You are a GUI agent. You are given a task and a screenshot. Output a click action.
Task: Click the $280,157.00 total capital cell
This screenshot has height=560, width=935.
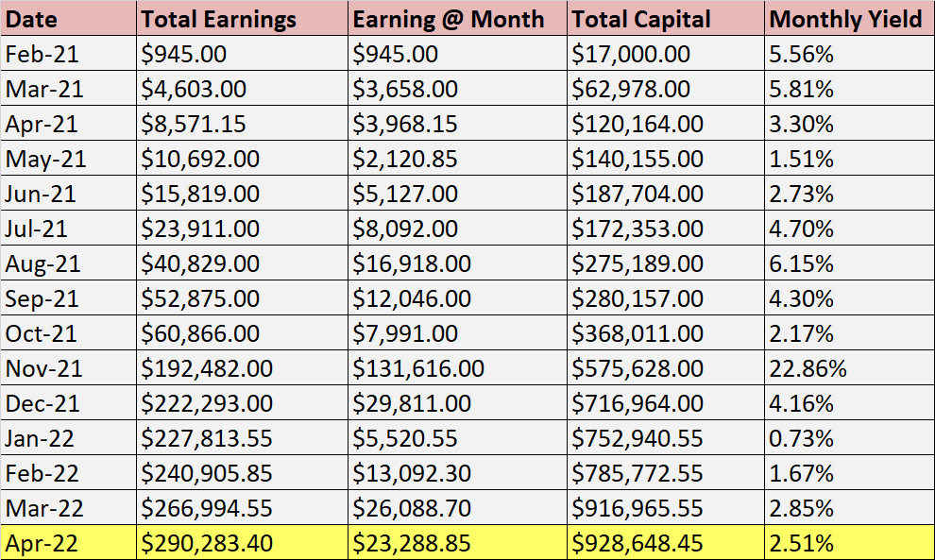pyautogui.click(x=666, y=299)
